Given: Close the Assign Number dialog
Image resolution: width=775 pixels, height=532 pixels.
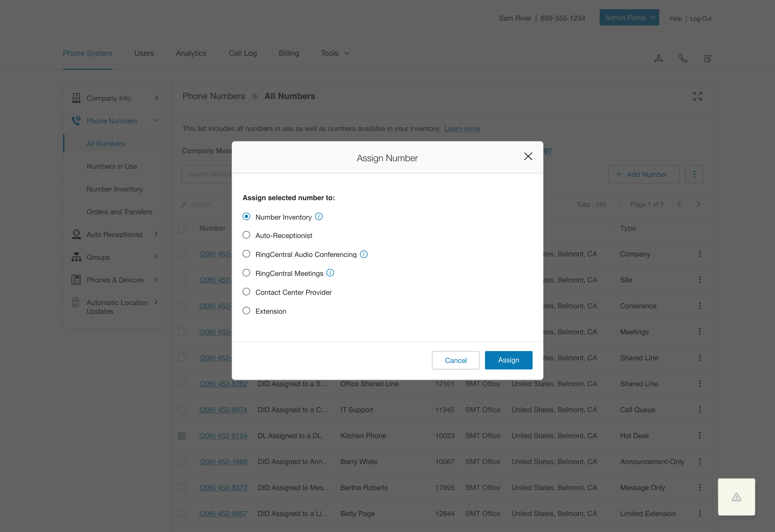Looking at the screenshot, I should click(x=528, y=156).
